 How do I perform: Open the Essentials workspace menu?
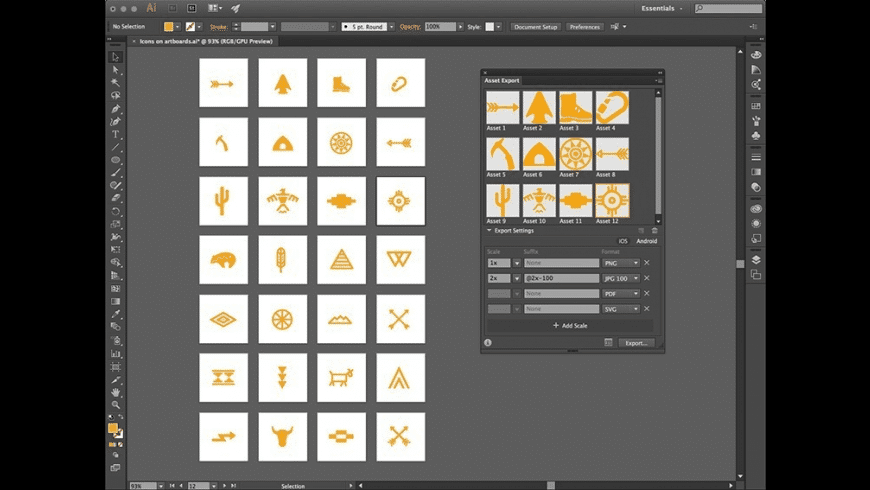pos(661,8)
